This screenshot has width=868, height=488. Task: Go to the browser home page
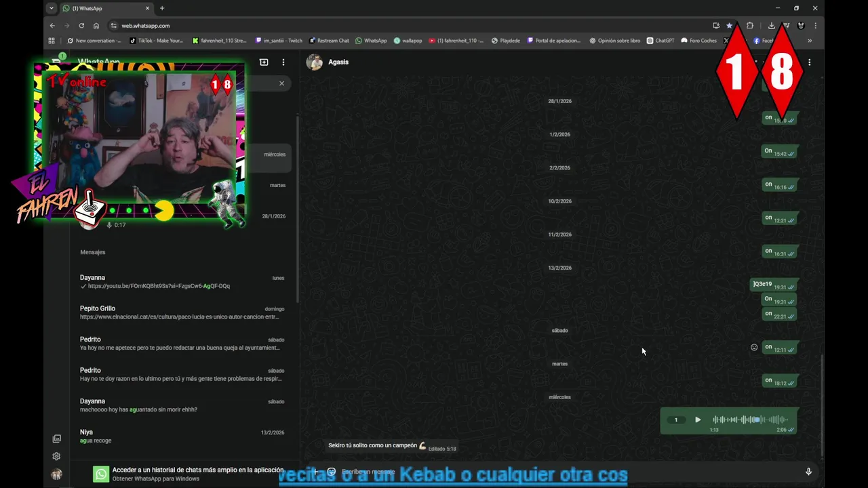coord(96,26)
